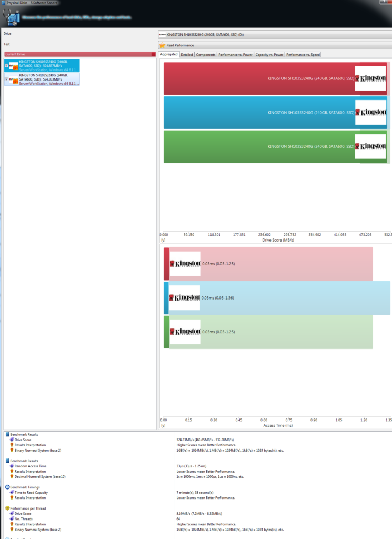The height and width of the screenshot is (539, 392).
Task: Switch to the Detailed tab
Action: (187, 55)
